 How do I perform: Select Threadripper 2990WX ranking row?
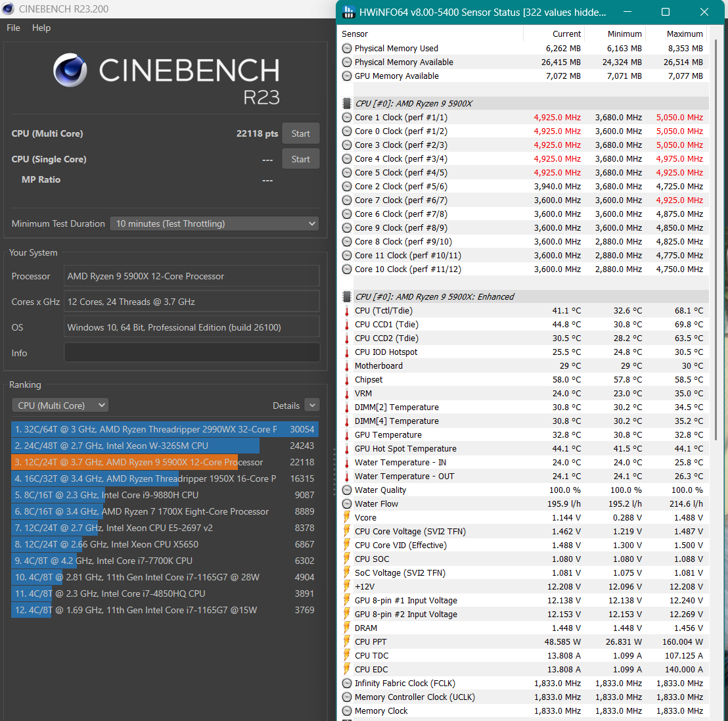[x=165, y=429]
